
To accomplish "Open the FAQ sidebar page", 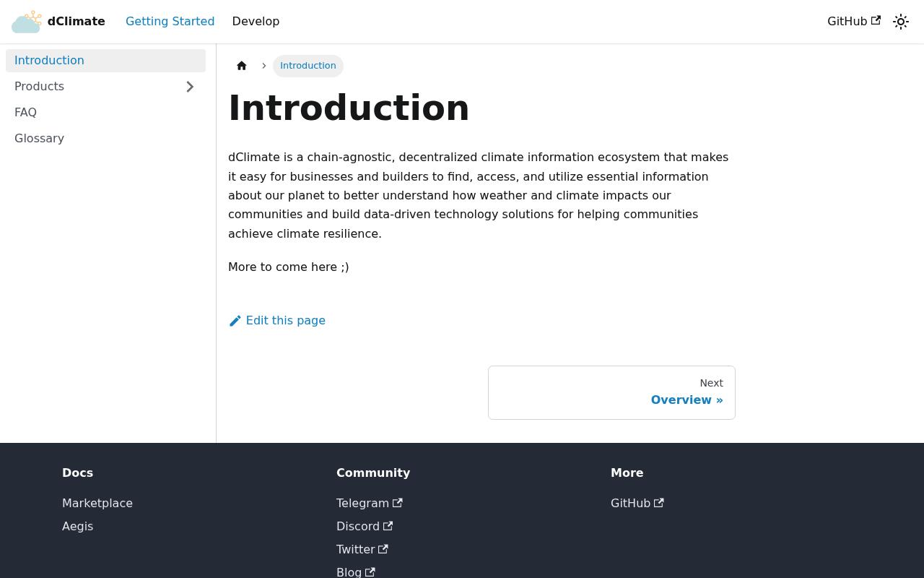I will (105, 113).
